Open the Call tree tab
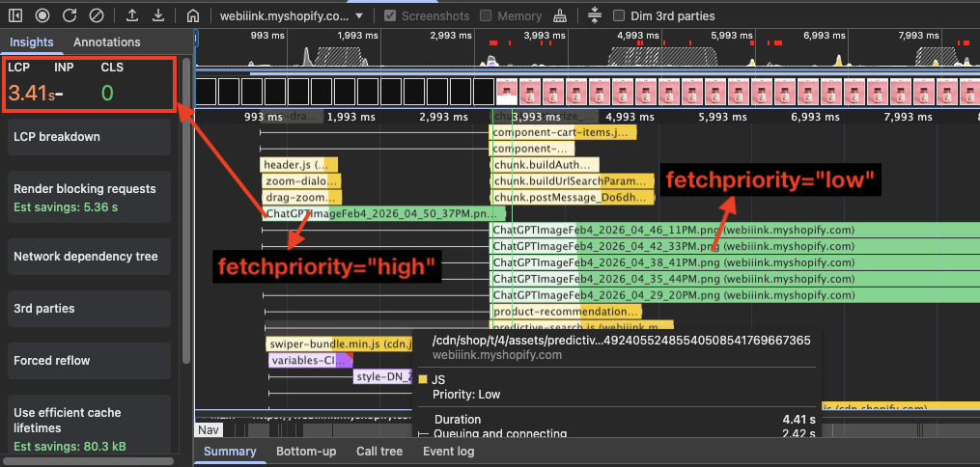 [x=379, y=451]
